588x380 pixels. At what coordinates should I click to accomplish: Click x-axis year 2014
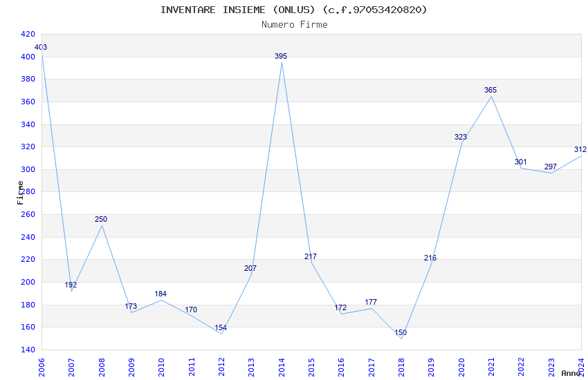coord(282,367)
